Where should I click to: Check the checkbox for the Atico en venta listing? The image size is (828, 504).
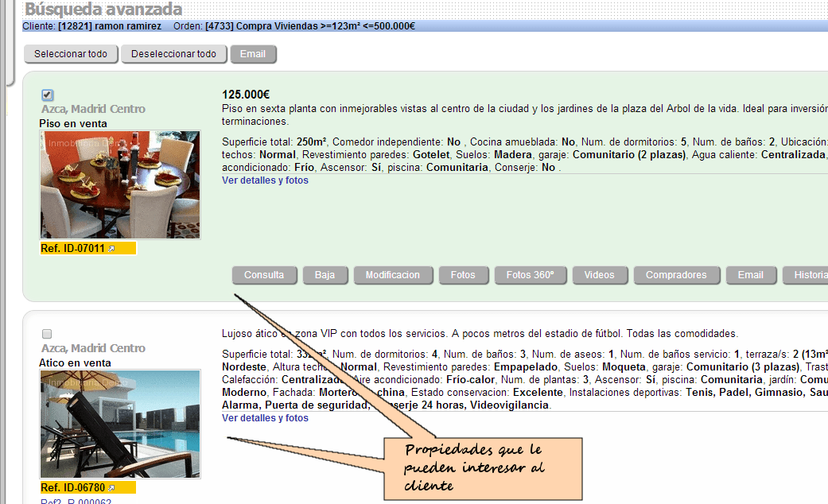(47, 334)
